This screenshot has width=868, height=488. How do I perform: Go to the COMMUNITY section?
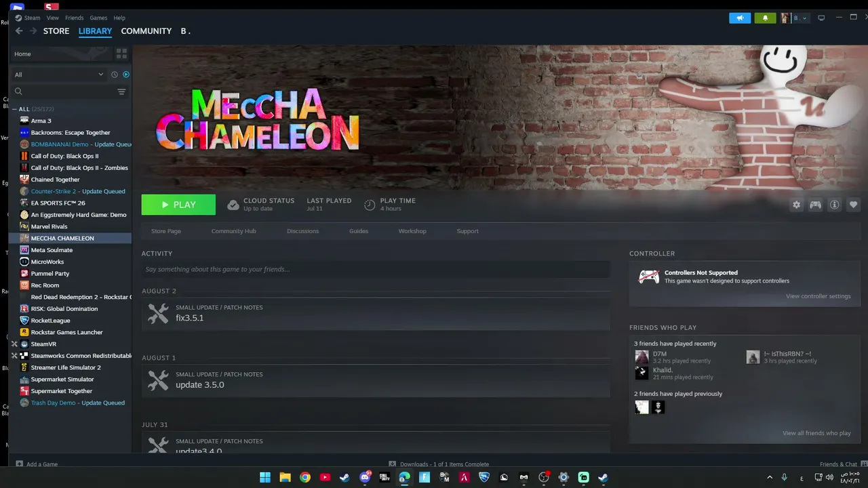(146, 31)
